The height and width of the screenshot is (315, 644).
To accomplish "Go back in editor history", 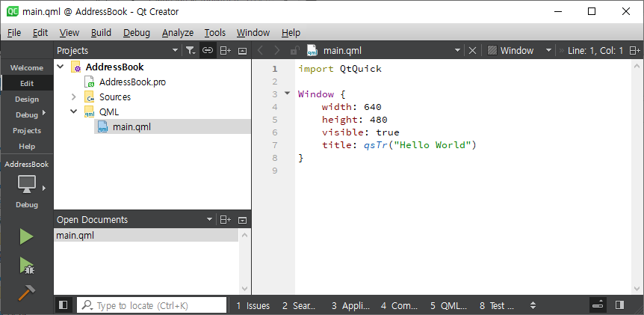I will tap(259, 51).
